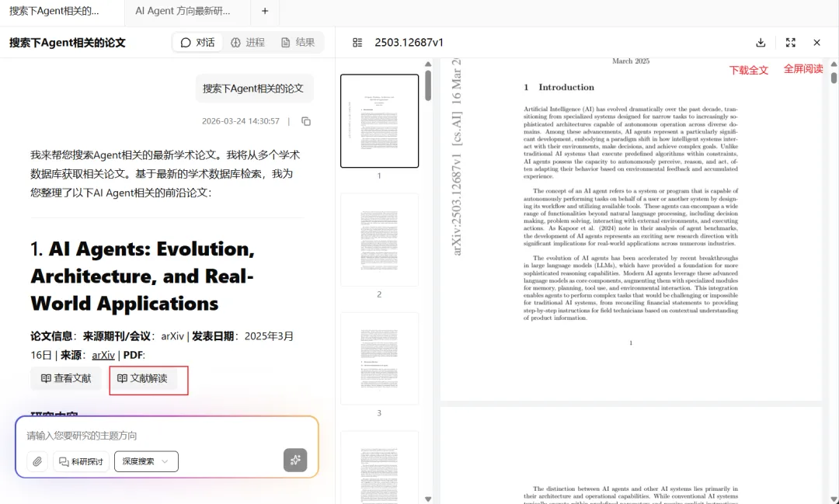Open the arXiv source link

[103, 355]
